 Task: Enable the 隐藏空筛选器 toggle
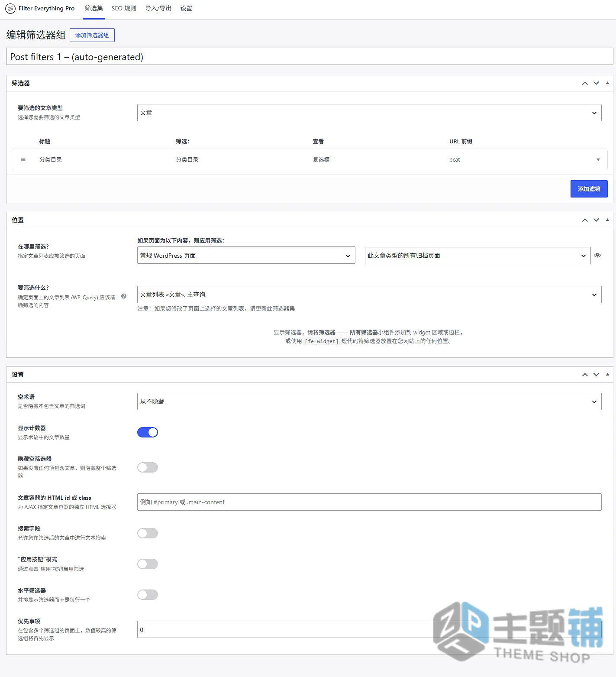coord(148,467)
